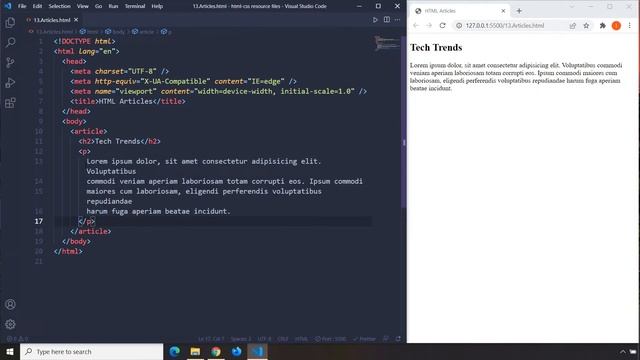Click the html breadcrumb item
Viewport: 640px width, 360px height.
click(x=89, y=31)
